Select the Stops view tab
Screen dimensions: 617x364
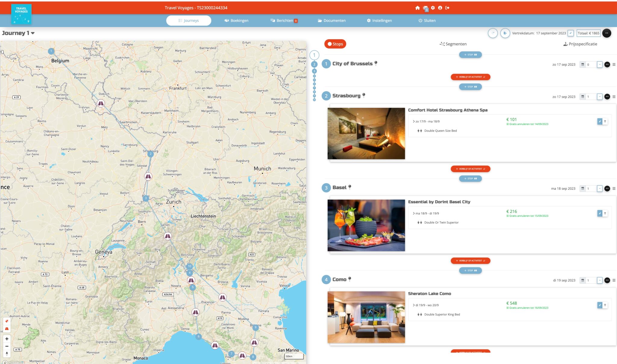(335, 44)
